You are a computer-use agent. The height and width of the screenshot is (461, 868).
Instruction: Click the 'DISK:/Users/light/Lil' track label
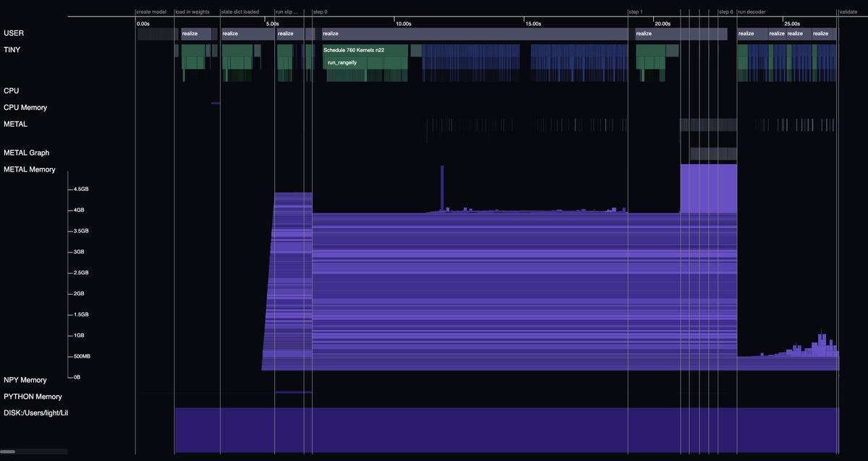click(x=35, y=413)
